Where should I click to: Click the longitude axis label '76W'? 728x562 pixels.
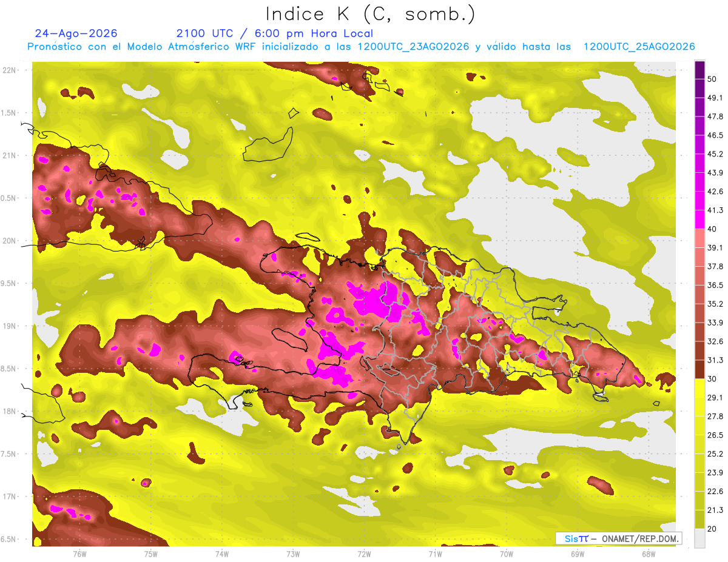click(x=79, y=554)
